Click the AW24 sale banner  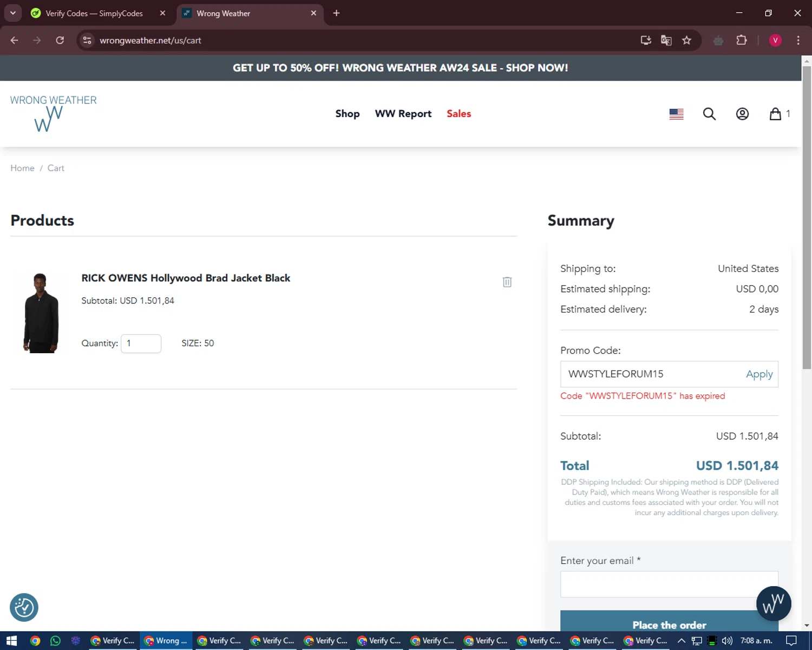click(401, 68)
